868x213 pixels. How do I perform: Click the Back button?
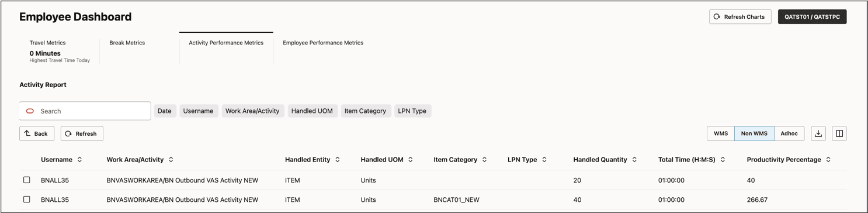37,133
